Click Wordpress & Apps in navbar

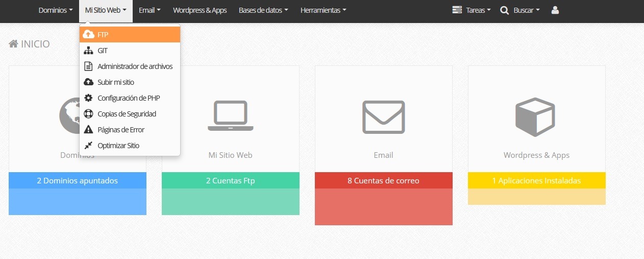tap(200, 10)
